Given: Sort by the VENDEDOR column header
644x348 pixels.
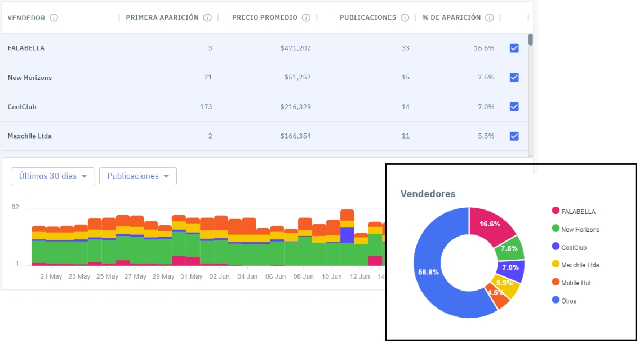Looking at the screenshot, I should (x=26, y=17).
